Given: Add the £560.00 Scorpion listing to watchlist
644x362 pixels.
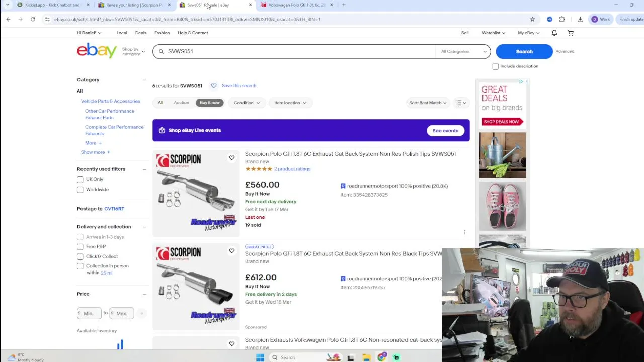Looking at the screenshot, I should 231,158.
